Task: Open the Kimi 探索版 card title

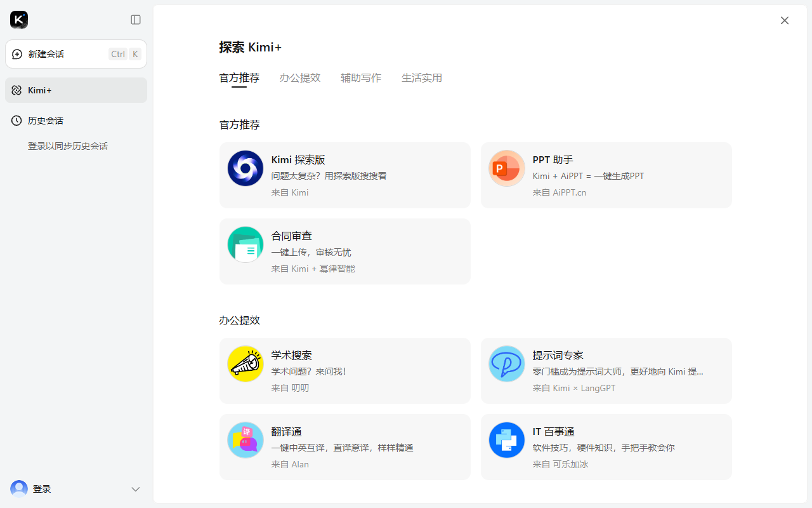Action: point(298,160)
